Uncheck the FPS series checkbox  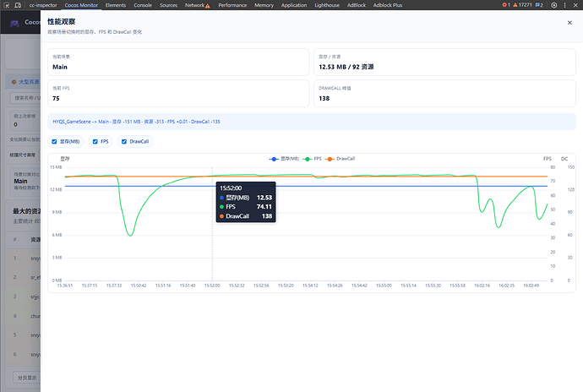95,142
